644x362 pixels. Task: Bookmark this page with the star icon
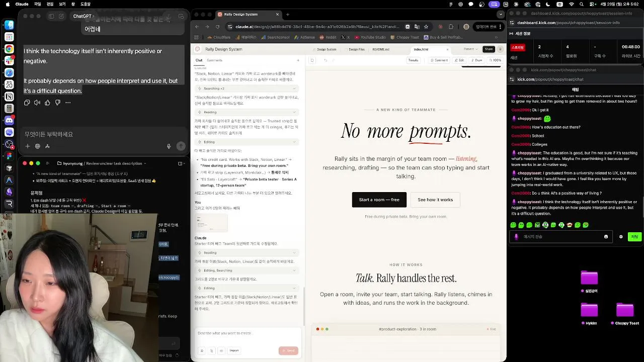[426, 27]
